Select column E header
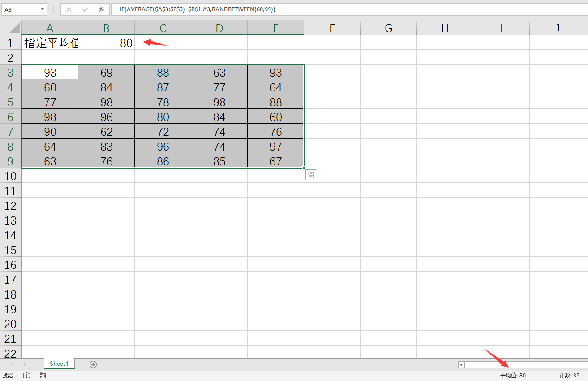Screen dimensions: 588x381 tap(275, 28)
